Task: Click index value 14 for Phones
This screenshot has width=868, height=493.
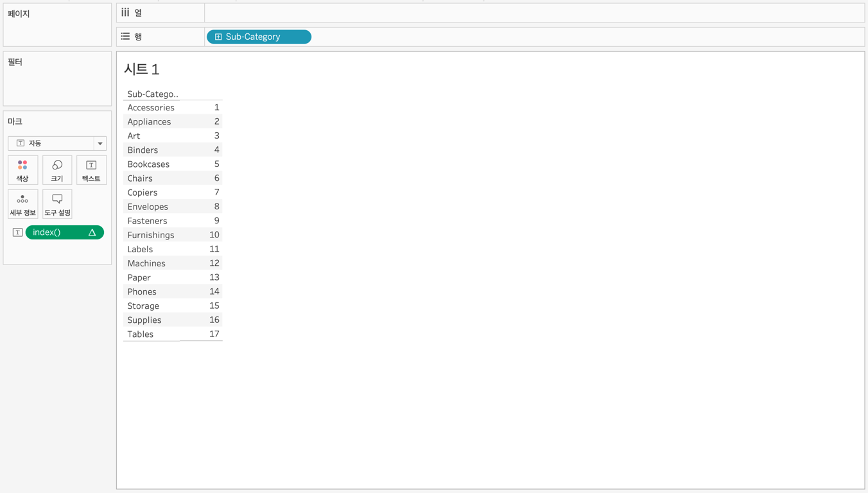Action: pos(214,291)
